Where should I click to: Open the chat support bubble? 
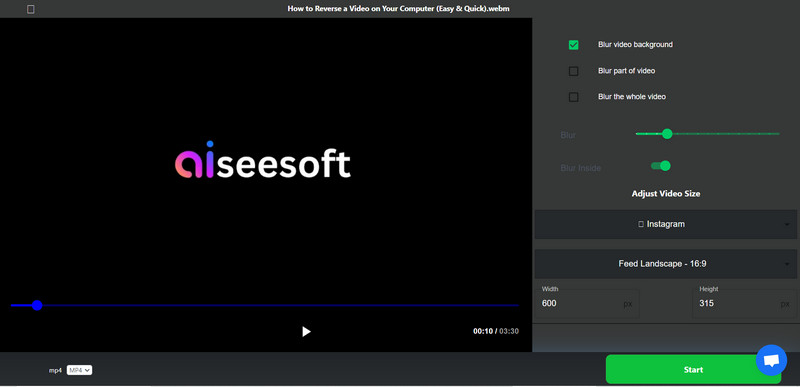point(771,360)
